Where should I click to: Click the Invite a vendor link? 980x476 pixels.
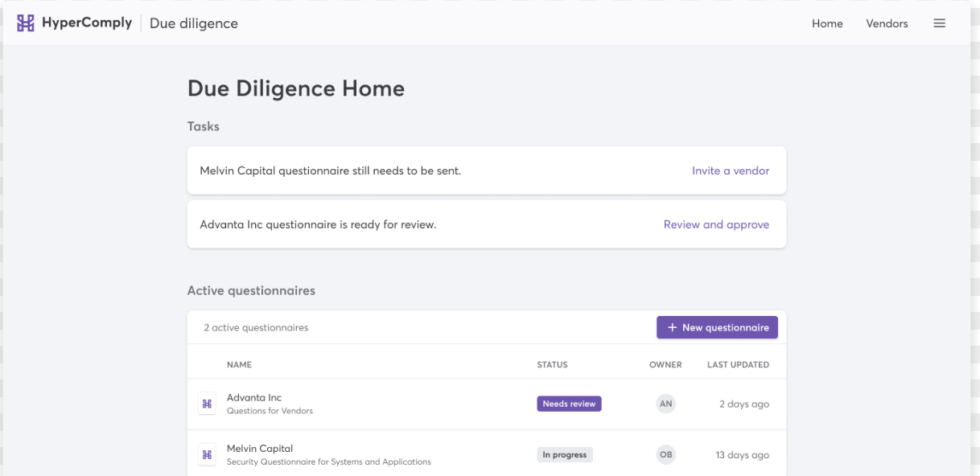731,170
